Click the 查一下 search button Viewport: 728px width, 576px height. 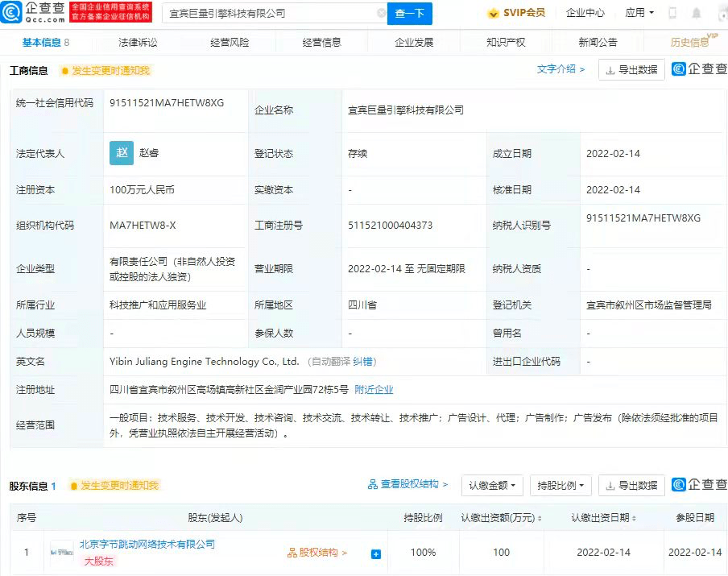click(409, 14)
